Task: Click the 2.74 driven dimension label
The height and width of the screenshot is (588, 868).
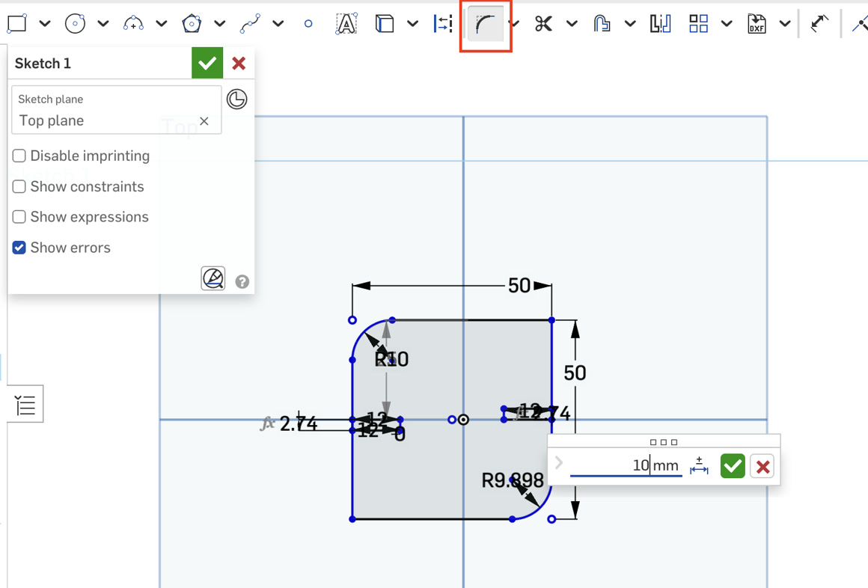Action: pyautogui.click(x=299, y=424)
